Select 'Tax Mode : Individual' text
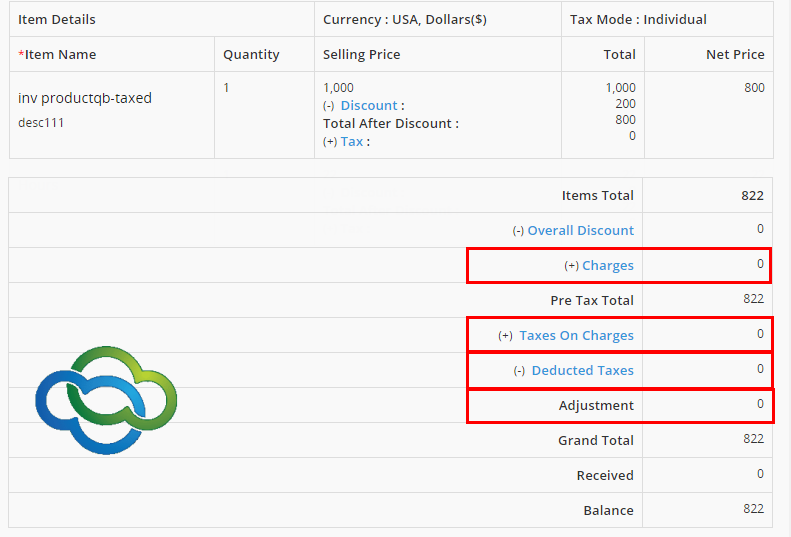Viewport: 791px width, 537px height. (x=638, y=20)
